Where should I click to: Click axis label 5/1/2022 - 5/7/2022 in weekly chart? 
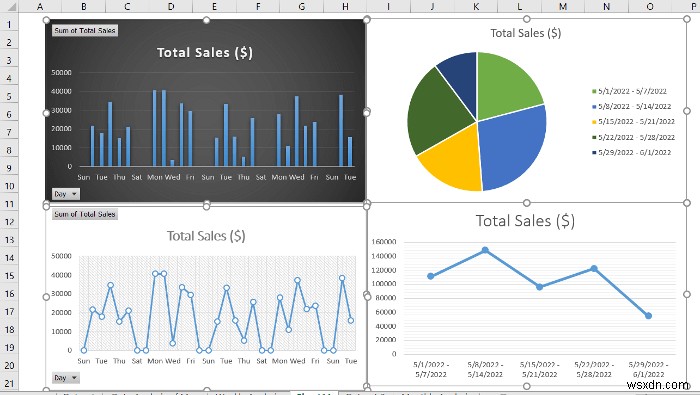(431, 370)
